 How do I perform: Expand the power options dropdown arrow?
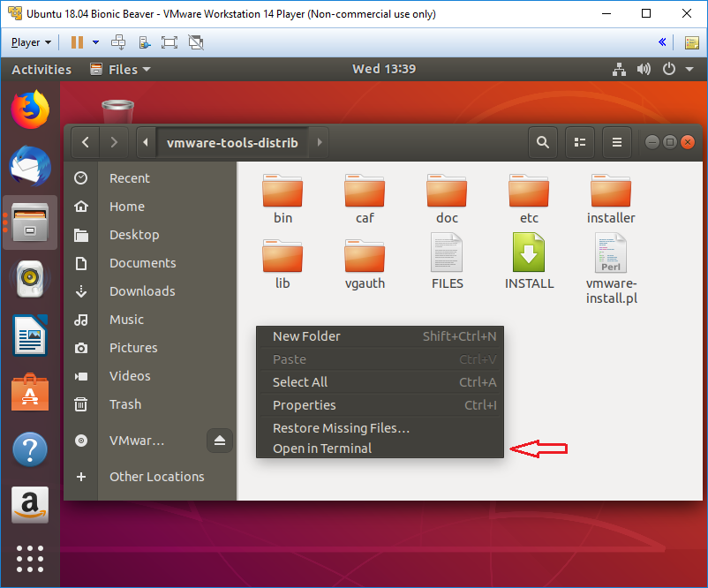click(95, 42)
